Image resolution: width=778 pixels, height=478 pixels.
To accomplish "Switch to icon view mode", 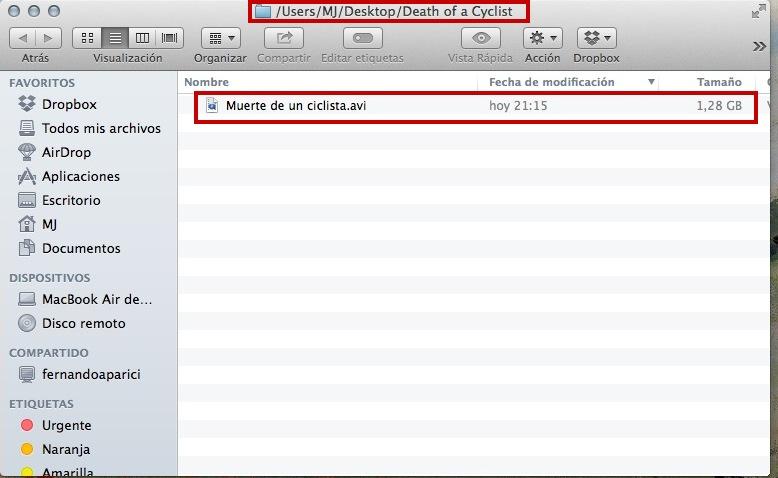I will tap(87, 38).
